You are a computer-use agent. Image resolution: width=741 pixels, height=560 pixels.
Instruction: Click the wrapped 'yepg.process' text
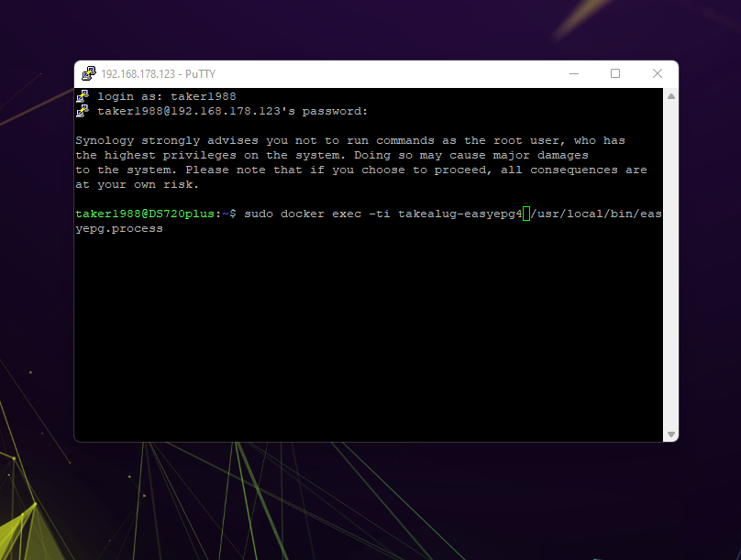point(119,228)
